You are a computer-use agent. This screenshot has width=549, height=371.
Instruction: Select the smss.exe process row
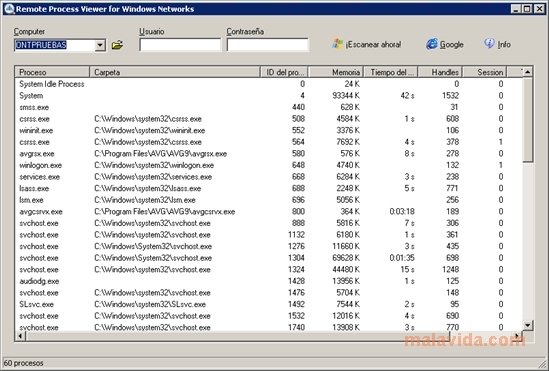tap(269, 107)
